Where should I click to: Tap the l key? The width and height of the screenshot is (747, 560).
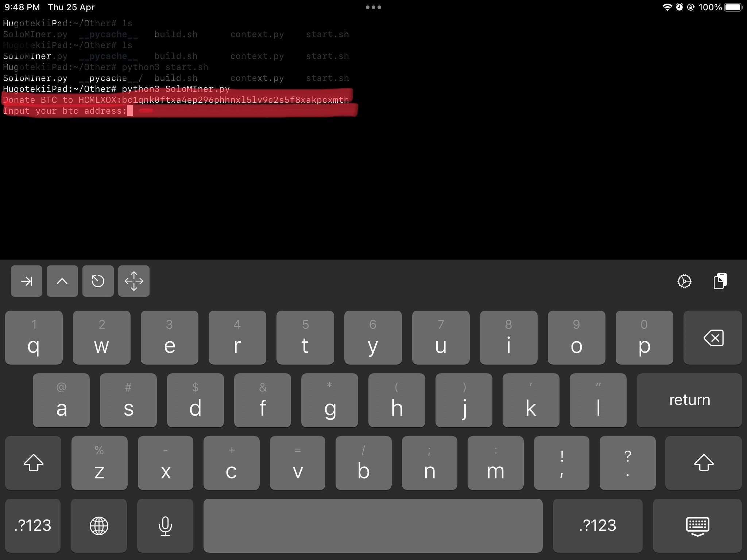click(598, 400)
